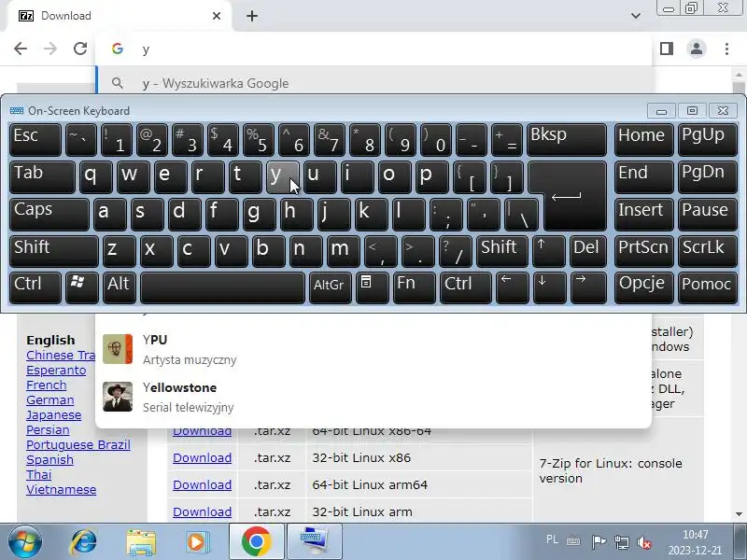The image size is (747, 560).
Task: Tap the Windows logo key on keyboard
Action: (x=82, y=287)
